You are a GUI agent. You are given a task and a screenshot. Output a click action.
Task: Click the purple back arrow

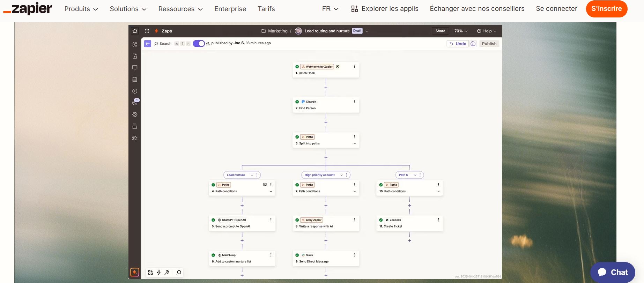coord(148,44)
